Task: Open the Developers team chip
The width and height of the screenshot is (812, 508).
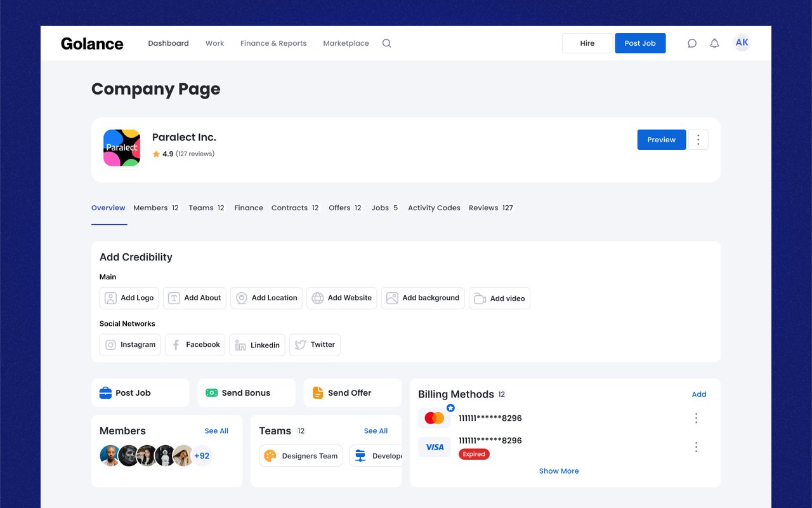Action: coord(376,456)
